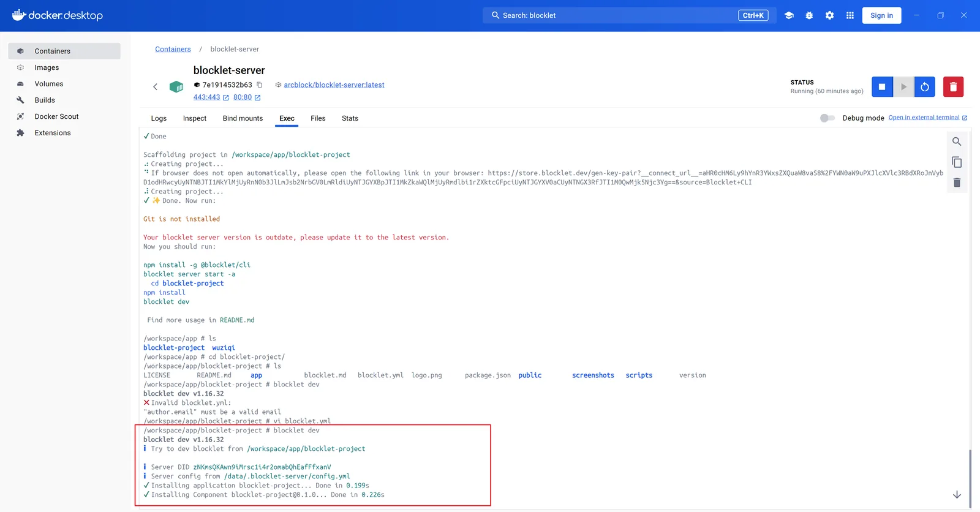Delete the blocklet-server container
Viewport: 980px width, 512px height.
point(953,87)
